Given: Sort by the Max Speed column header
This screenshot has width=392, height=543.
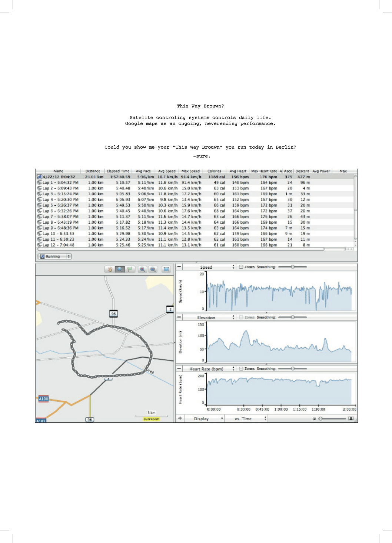Looking at the screenshot, I should tap(190, 171).
